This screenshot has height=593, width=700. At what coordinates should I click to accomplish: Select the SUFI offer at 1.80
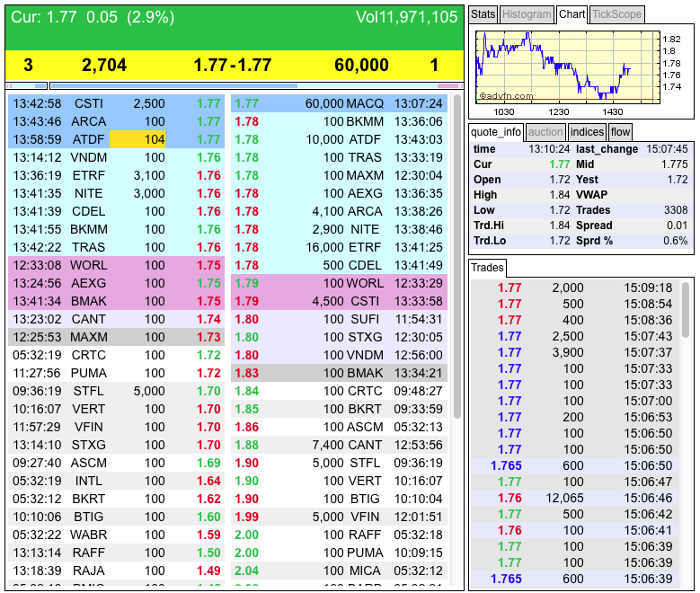[340, 319]
